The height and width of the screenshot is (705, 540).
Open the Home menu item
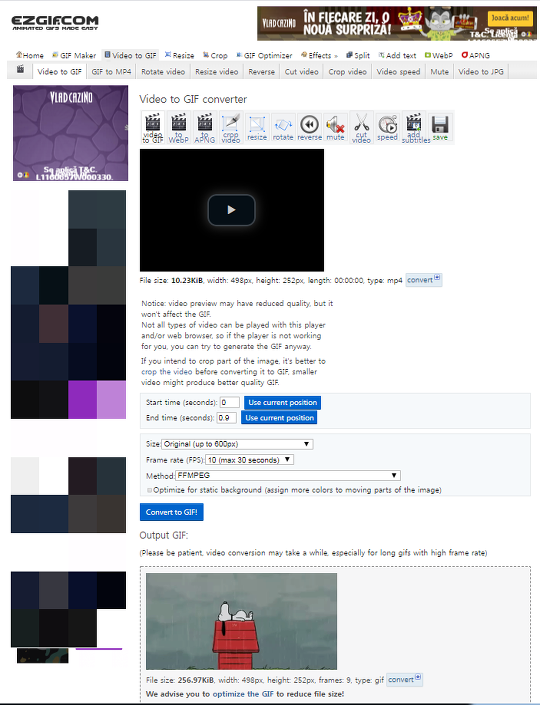(x=30, y=55)
